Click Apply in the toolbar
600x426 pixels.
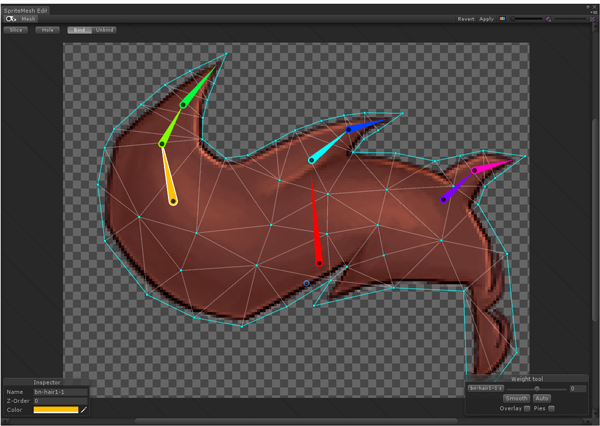(x=486, y=19)
